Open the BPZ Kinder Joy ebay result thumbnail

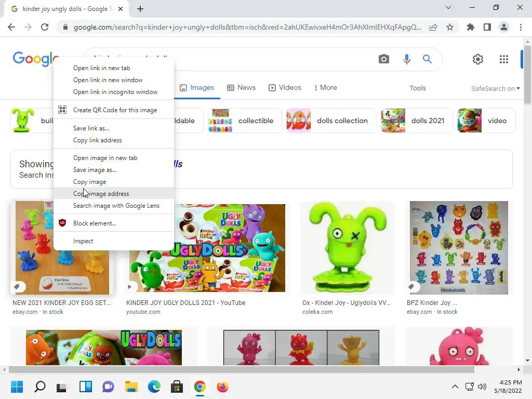459,248
